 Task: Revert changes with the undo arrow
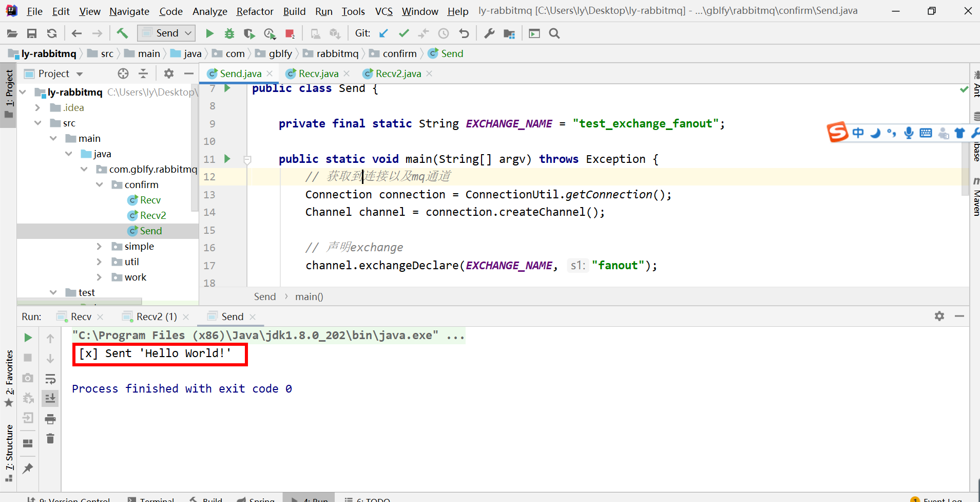(x=464, y=33)
